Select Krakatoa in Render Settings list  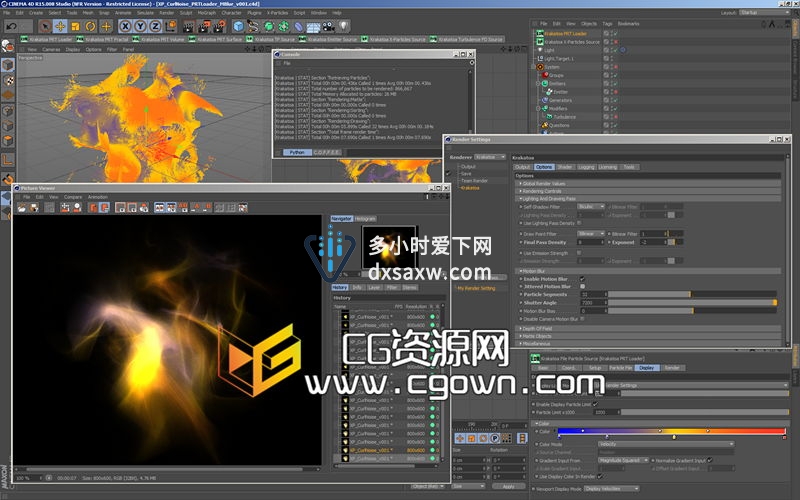pos(470,188)
